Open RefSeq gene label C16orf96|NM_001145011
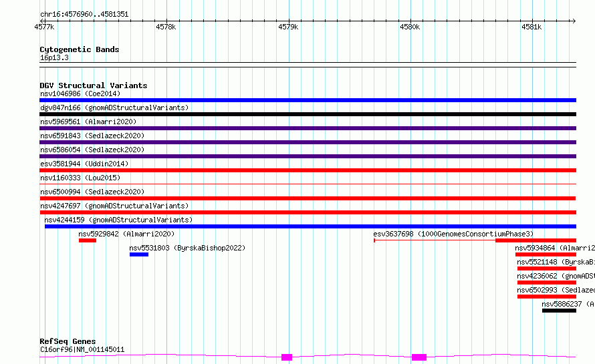Viewport: 595px width, 364px height. pyautogui.click(x=82, y=349)
